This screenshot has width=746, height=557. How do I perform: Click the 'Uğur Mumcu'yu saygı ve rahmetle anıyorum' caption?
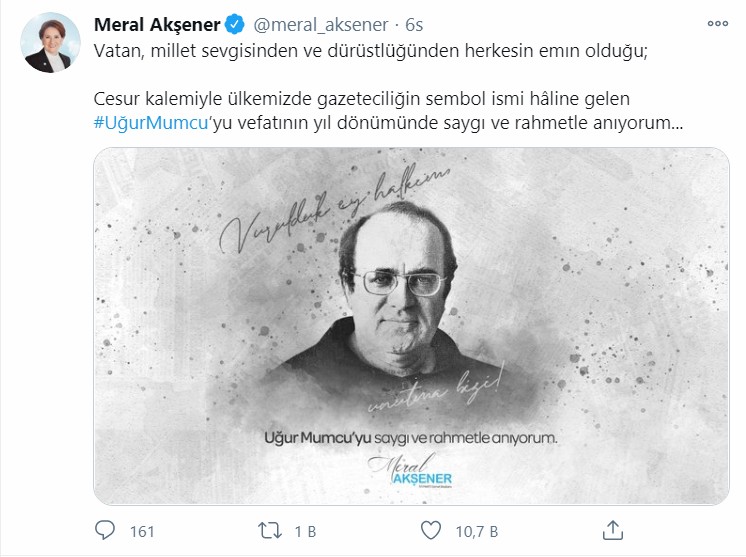point(411,437)
